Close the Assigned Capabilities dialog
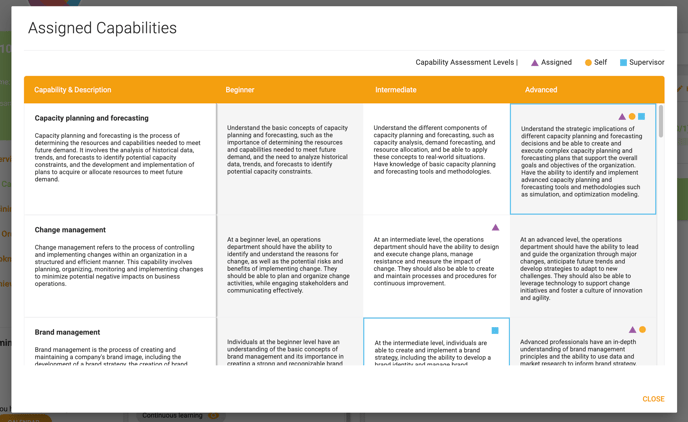The image size is (688, 422). (653, 399)
